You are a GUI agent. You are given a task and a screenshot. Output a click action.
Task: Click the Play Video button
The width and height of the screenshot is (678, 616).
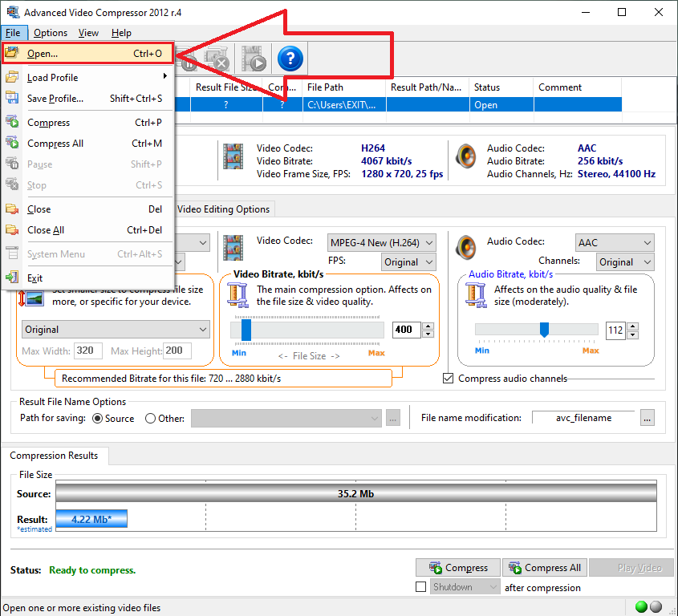(631, 568)
